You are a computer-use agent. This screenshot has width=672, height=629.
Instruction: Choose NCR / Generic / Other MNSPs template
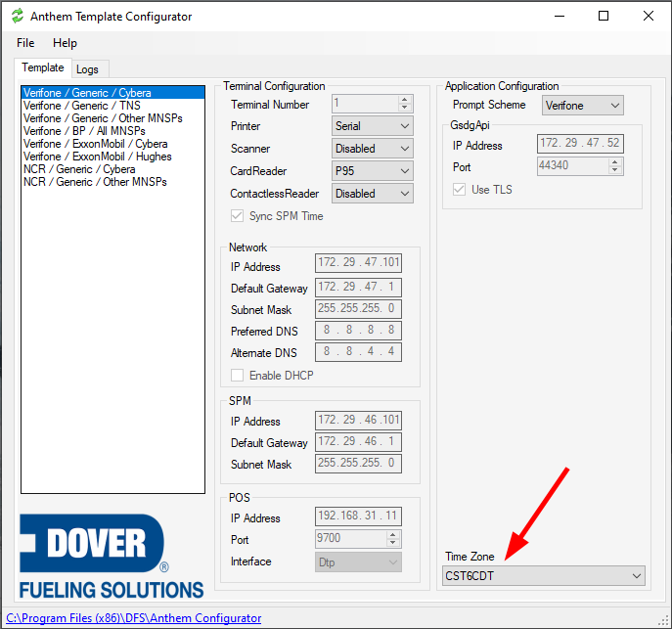[112, 182]
